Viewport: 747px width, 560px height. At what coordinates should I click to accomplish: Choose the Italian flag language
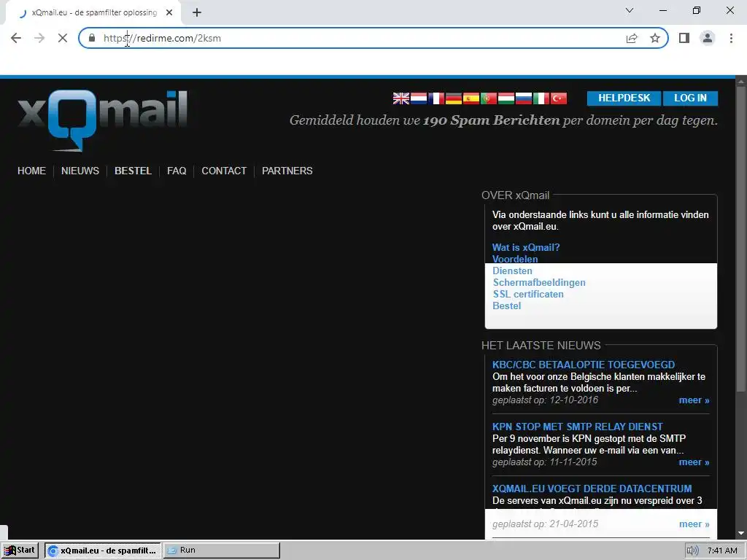pos(541,98)
